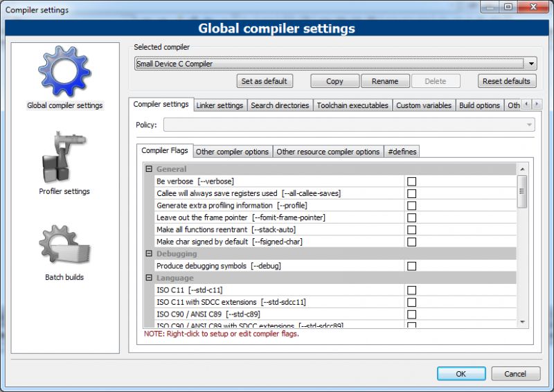
Task: Open Batch builds gear icon
Action: point(64,244)
